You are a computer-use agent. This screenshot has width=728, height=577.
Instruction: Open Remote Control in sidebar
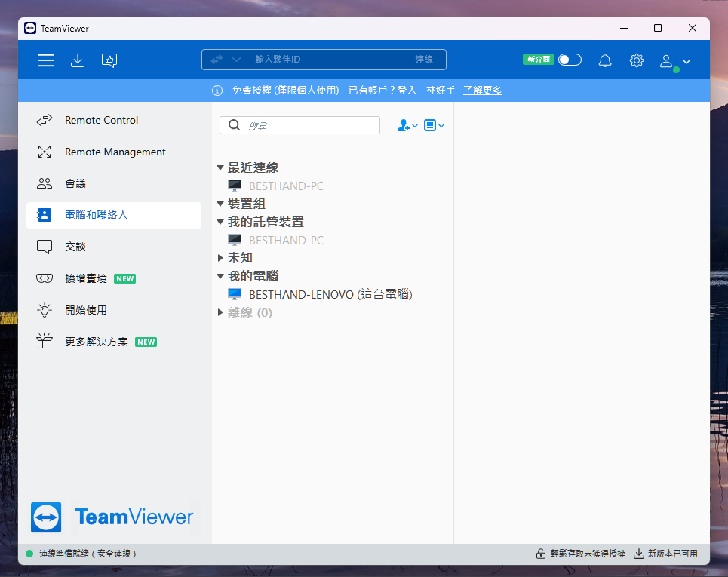tap(101, 120)
